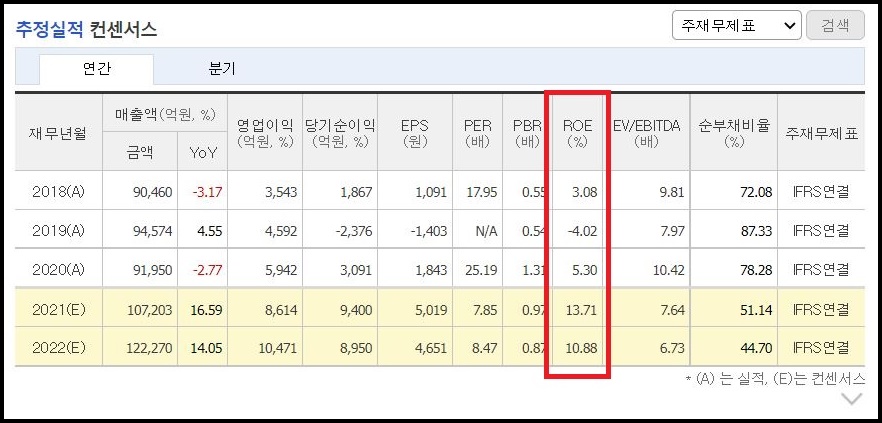Click operating profit value 3,543
This screenshot has height=423, width=882.
tap(280, 192)
